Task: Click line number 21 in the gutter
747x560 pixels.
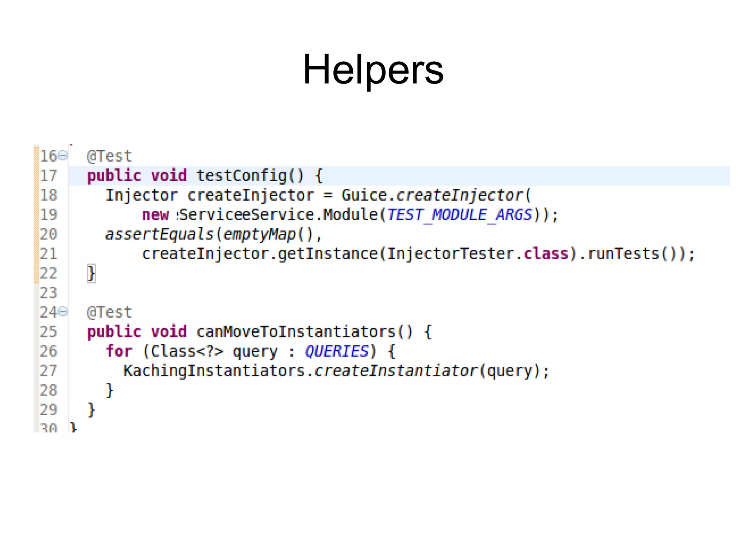Action: 49,254
